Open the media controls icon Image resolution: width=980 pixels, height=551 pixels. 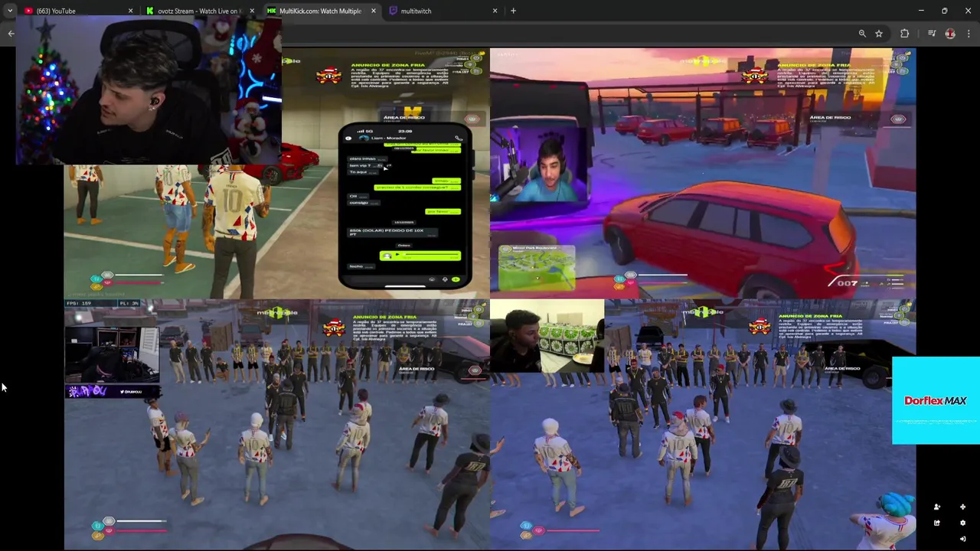(x=932, y=34)
